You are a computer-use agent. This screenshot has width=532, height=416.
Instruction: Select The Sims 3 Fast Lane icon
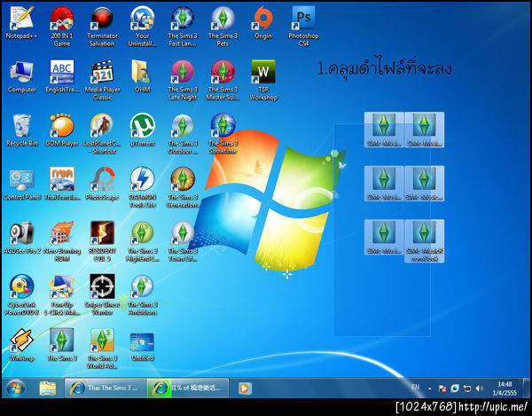pos(183,27)
